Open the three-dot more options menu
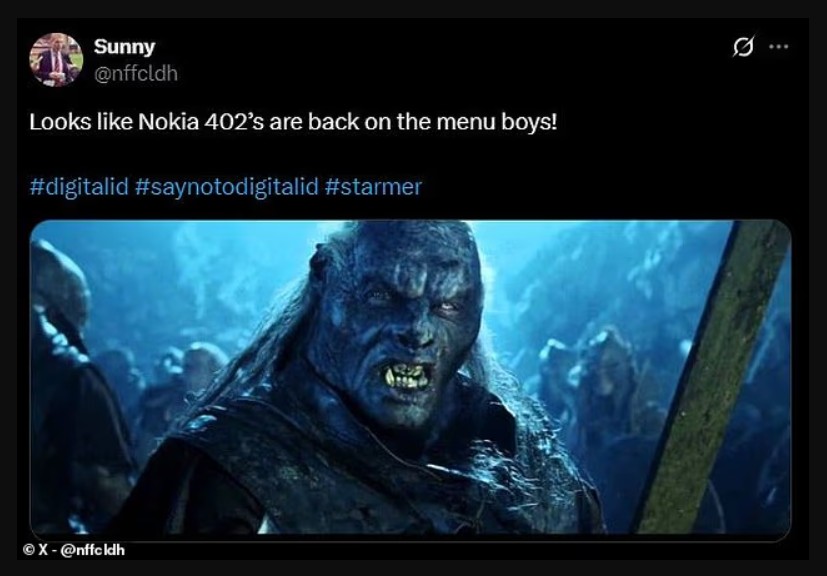Viewport: 827px width, 576px height. click(x=778, y=46)
